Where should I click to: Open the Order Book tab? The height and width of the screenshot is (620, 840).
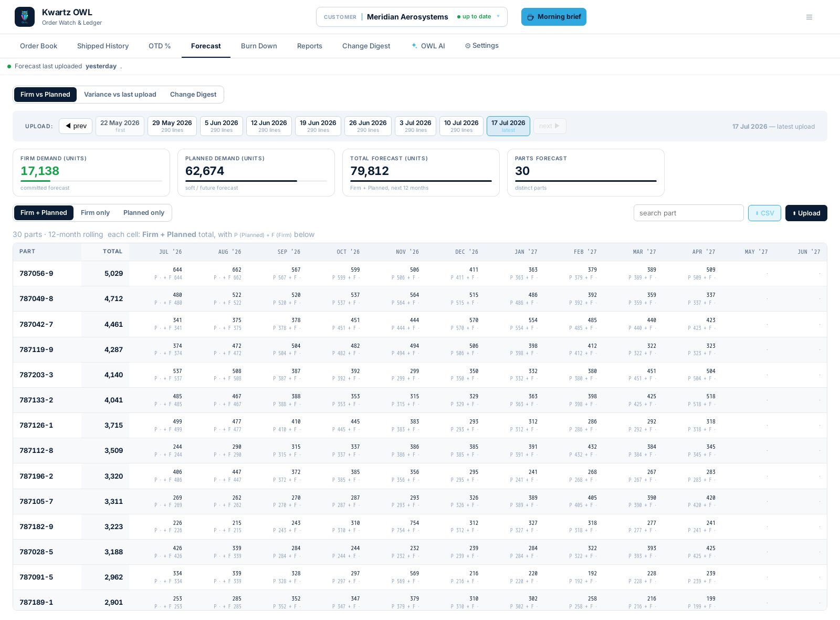[x=38, y=46]
